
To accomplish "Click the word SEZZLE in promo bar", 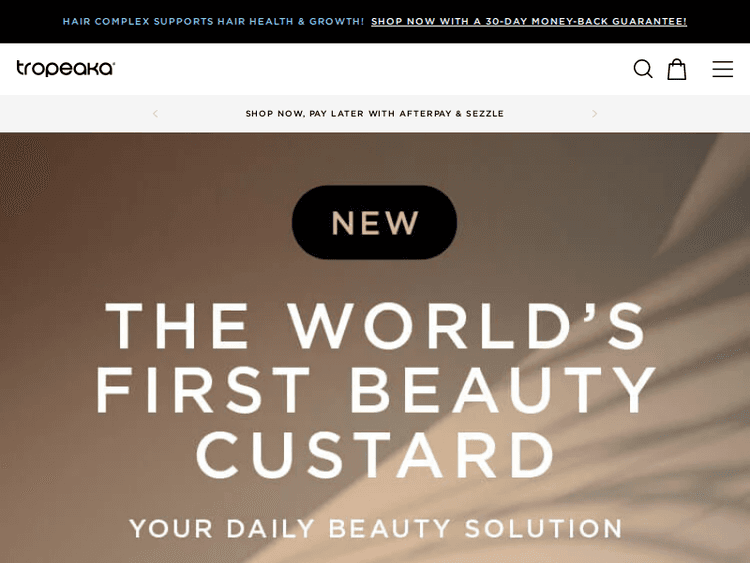I will coord(485,114).
